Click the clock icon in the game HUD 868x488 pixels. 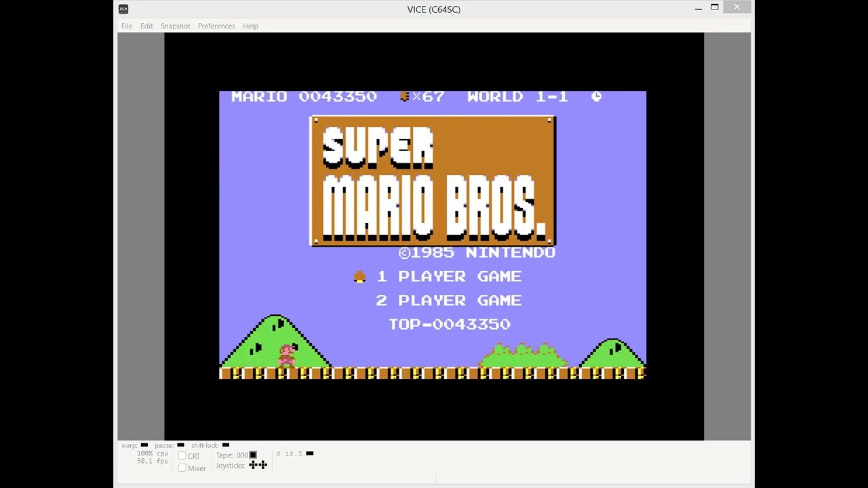[x=596, y=96]
